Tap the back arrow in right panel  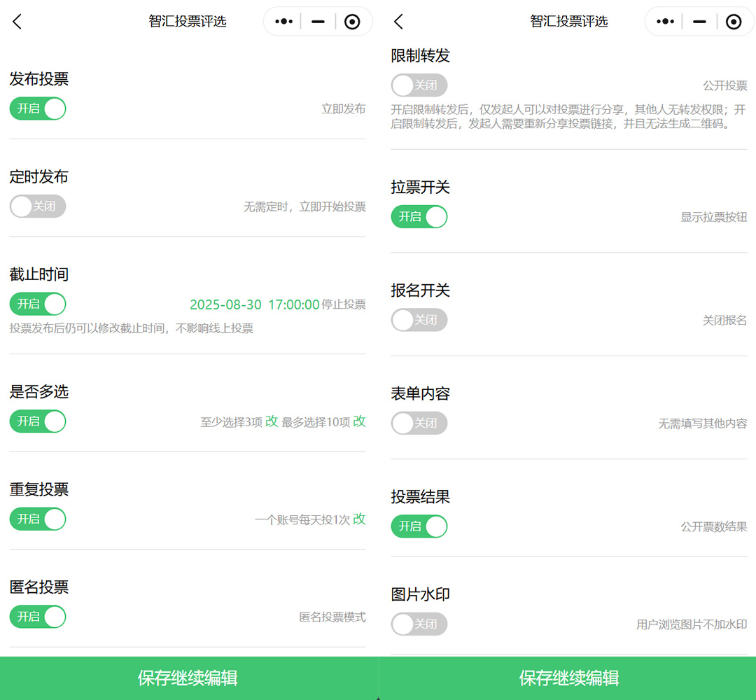pyautogui.click(x=398, y=22)
